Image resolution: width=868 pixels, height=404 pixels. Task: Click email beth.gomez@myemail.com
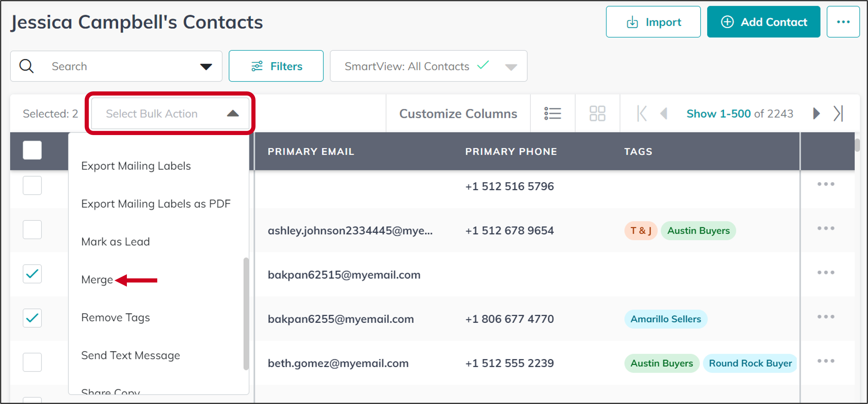click(x=338, y=363)
